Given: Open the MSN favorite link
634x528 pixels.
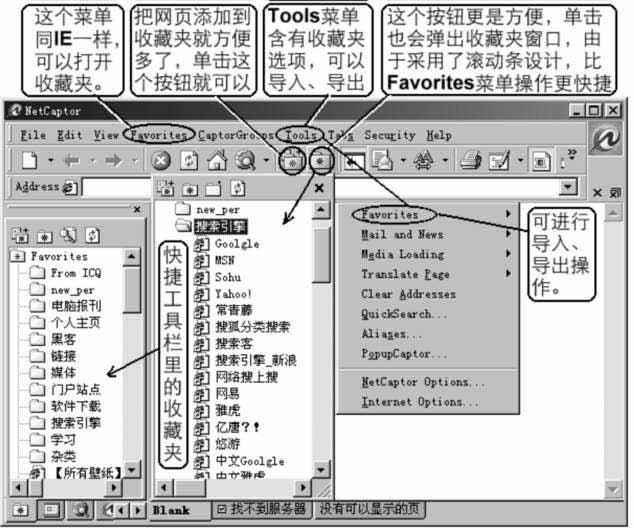Looking at the screenshot, I should 224,260.
